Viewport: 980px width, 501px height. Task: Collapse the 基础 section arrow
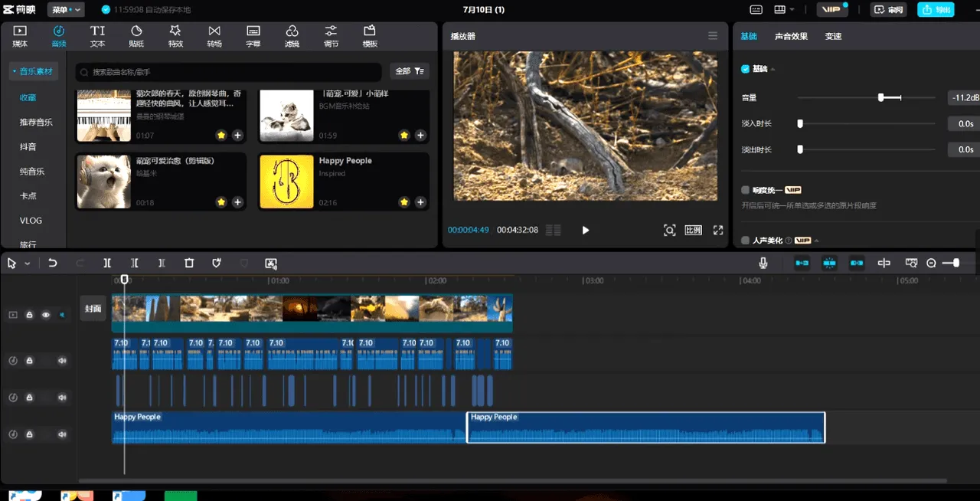click(773, 70)
